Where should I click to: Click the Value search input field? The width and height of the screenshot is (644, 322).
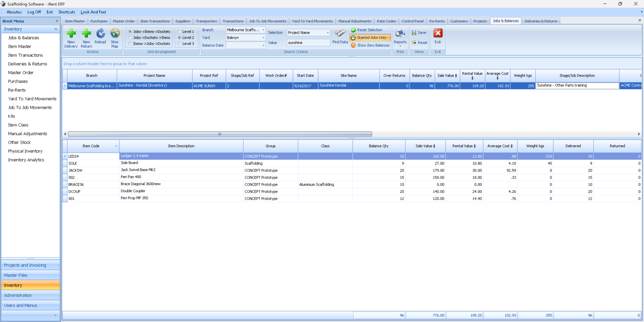308,43
